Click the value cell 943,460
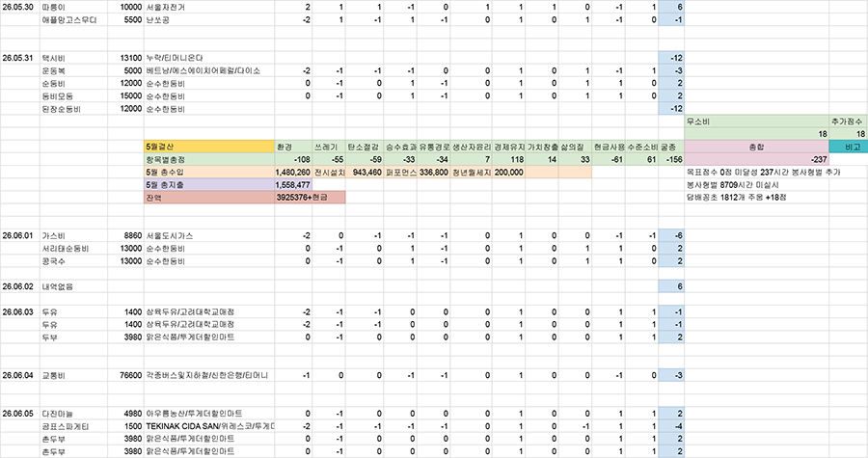The image size is (868, 458). 365,172
